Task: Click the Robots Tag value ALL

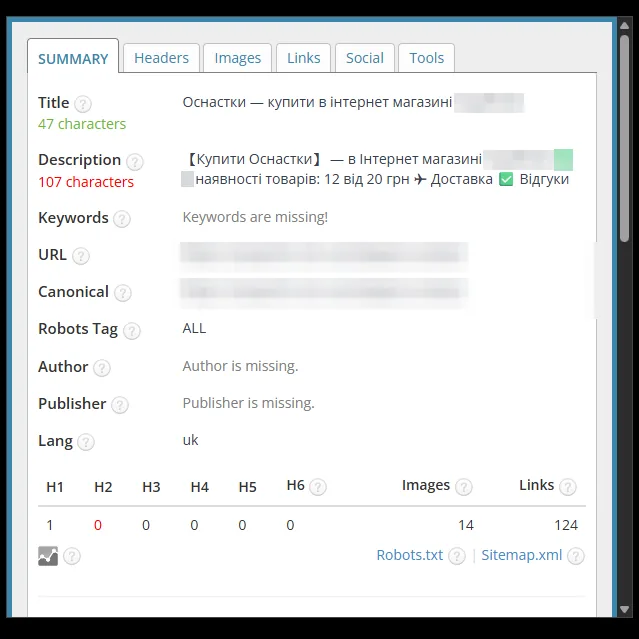Action: click(194, 328)
